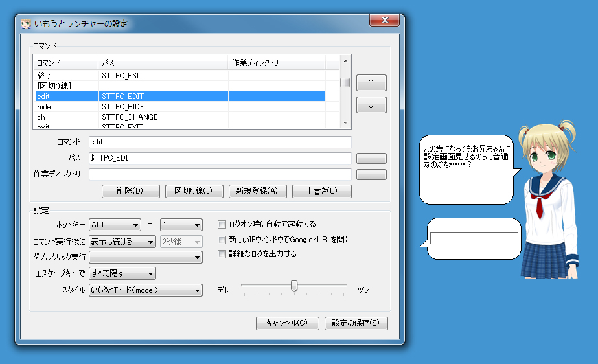Close the いもうとランチャーの設定 window
Image resolution: width=598 pixels, height=364 pixels.
(x=384, y=21)
